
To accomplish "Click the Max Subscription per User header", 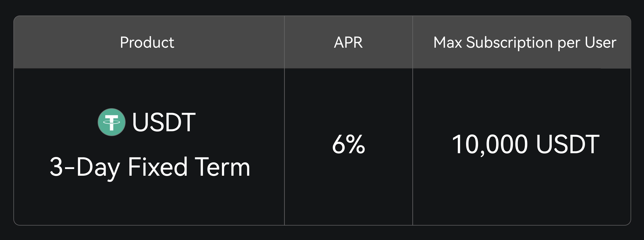I will pyautogui.click(x=525, y=42).
